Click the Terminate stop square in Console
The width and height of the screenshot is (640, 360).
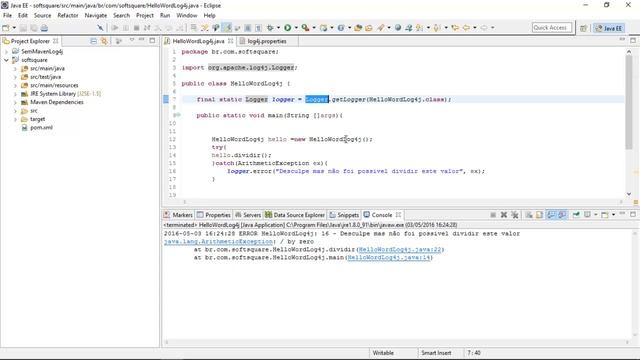click(493, 215)
